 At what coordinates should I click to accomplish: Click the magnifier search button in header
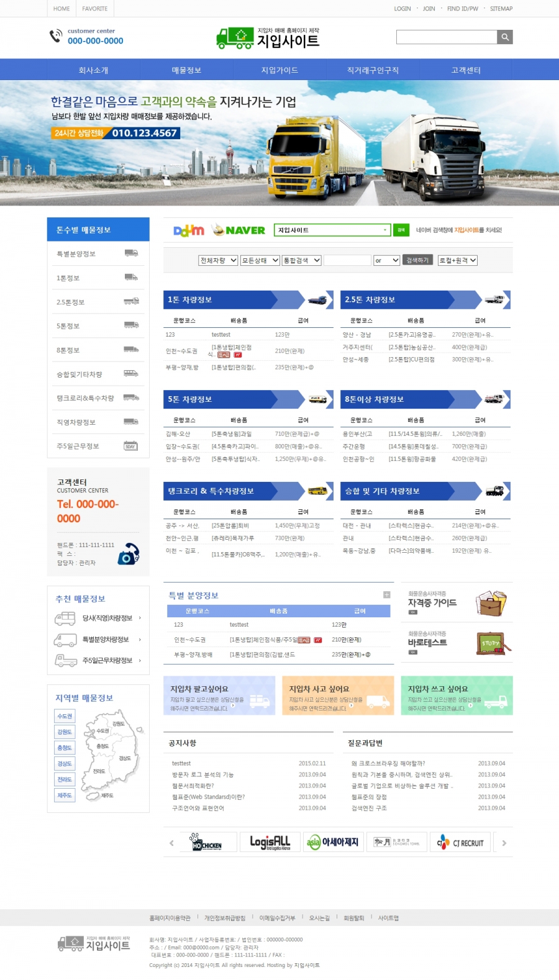click(x=505, y=37)
